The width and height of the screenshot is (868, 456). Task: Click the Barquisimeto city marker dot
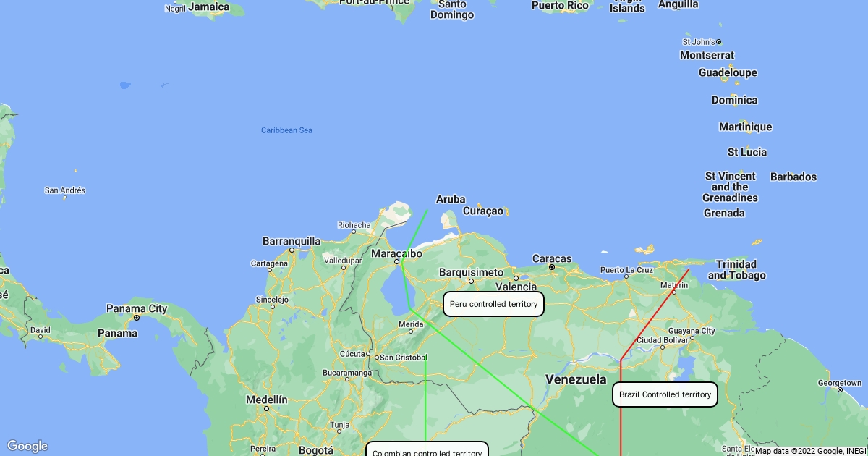[471, 281]
